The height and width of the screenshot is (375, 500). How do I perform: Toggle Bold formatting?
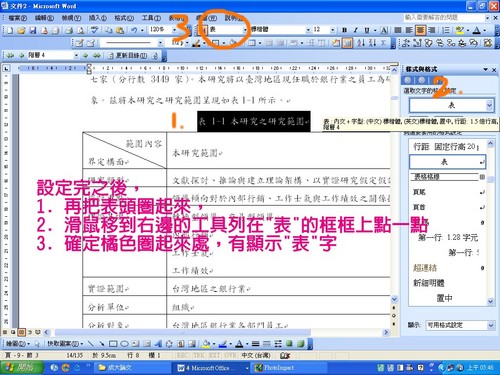344,30
